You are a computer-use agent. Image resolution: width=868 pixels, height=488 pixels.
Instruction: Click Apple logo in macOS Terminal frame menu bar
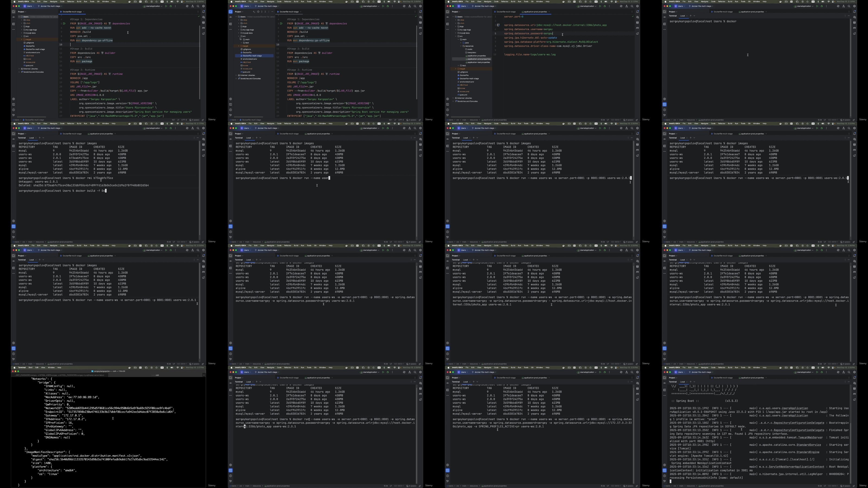click(14, 367)
